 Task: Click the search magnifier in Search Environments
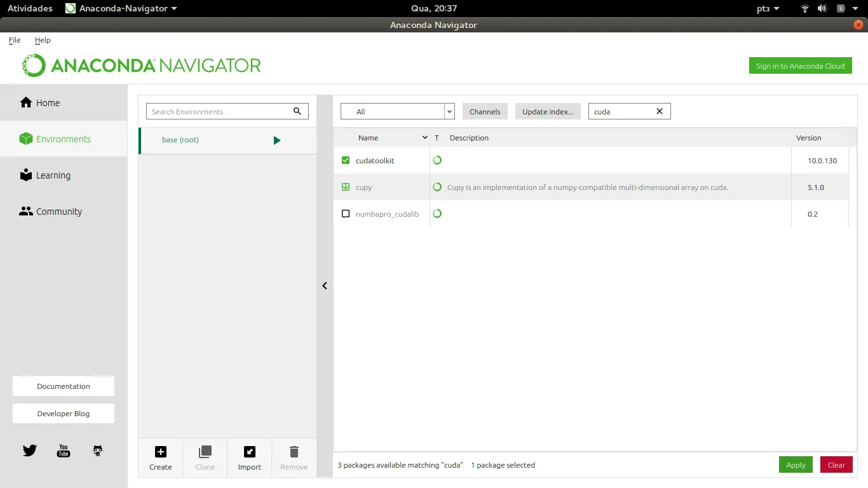297,111
